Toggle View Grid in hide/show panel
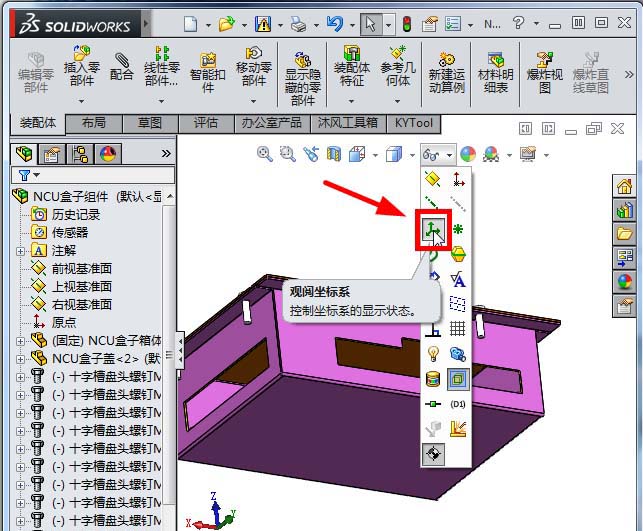The image size is (643, 531). click(x=458, y=328)
